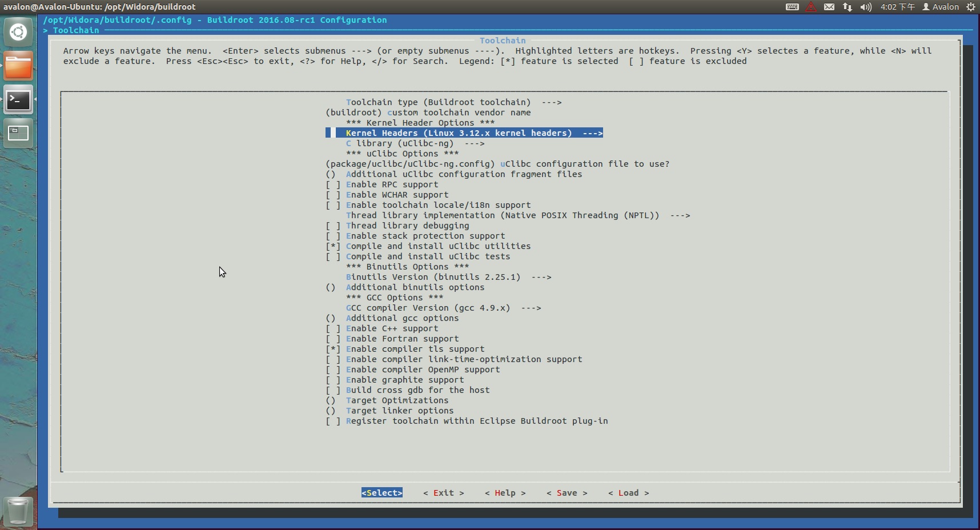Open Binutils Version (binutils 2.25.1) submenu
980x530 pixels.
point(449,277)
